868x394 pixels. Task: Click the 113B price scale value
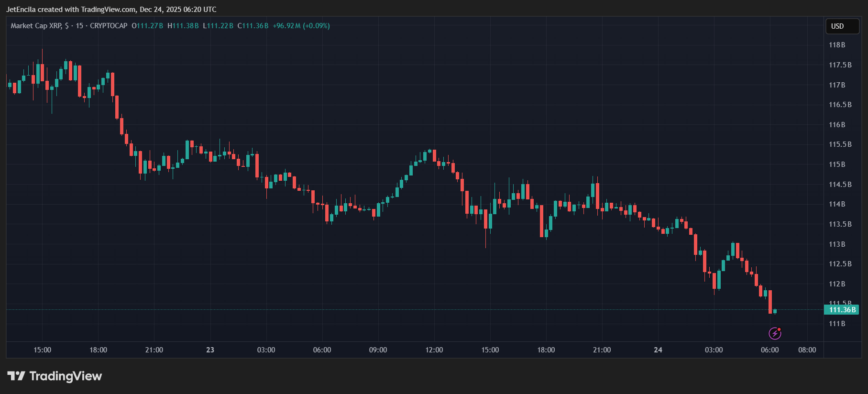(837, 244)
